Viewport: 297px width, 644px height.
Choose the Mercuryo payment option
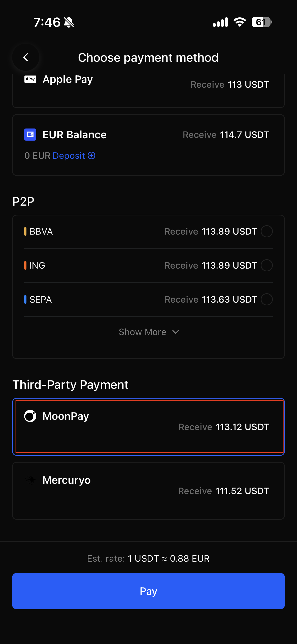148,491
